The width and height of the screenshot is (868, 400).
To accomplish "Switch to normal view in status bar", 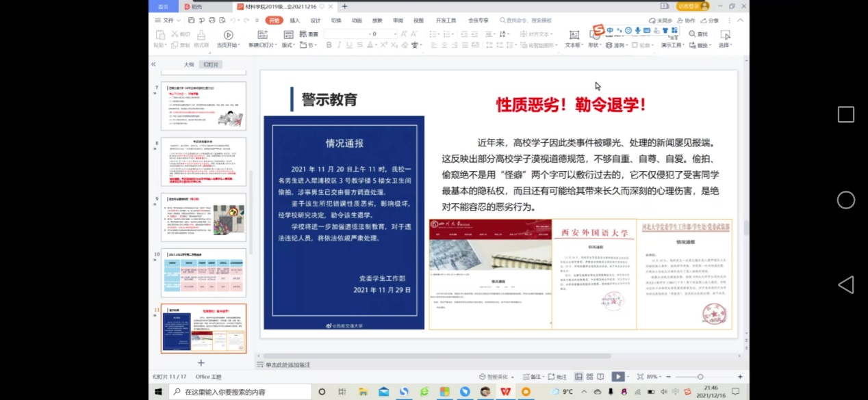I will (x=579, y=377).
